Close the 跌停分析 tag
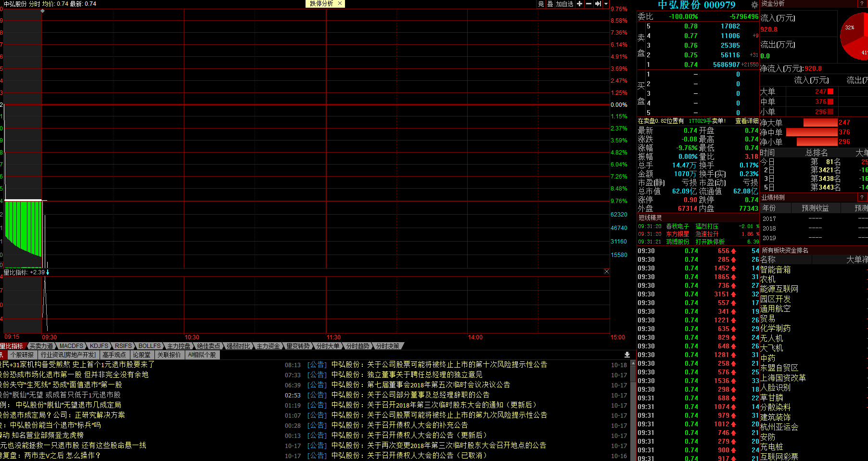 (340, 3)
